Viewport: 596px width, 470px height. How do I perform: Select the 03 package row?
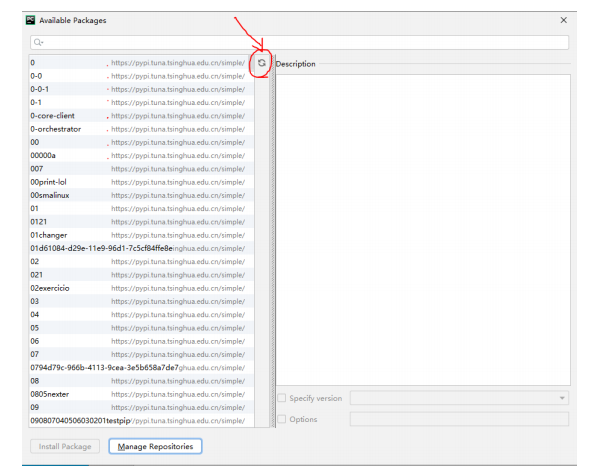point(141,301)
